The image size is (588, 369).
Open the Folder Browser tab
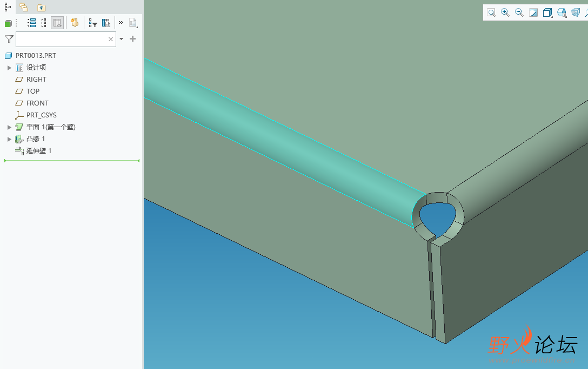pos(24,7)
